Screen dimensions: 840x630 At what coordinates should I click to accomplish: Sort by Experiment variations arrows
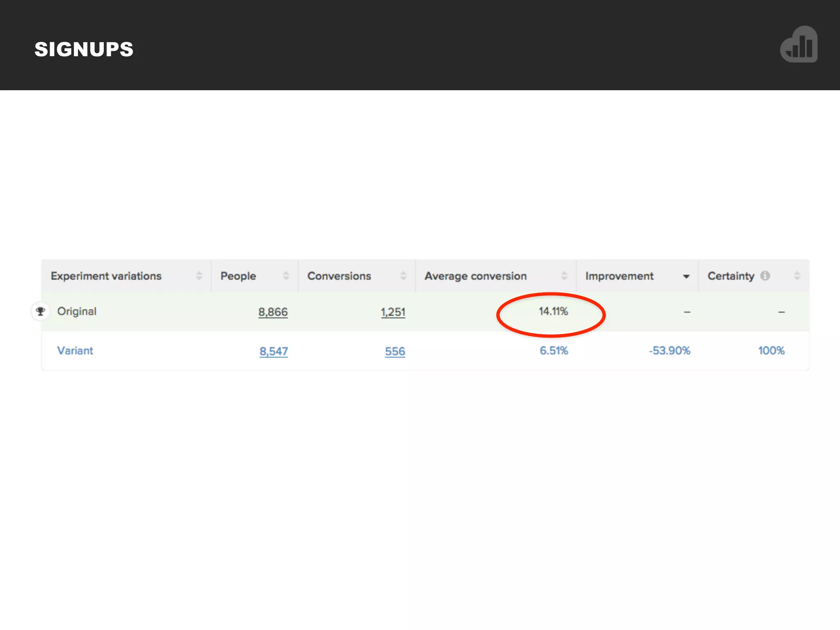pos(199,276)
